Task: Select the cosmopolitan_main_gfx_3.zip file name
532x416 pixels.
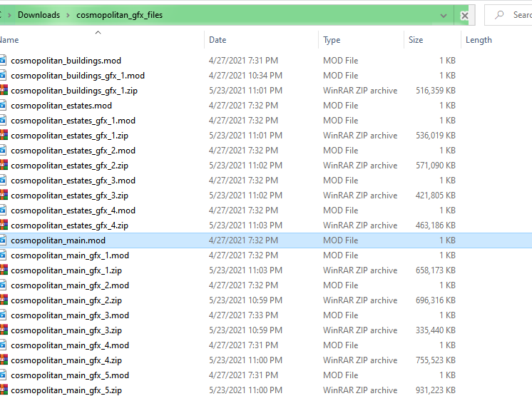Action: pyautogui.click(x=66, y=330)
